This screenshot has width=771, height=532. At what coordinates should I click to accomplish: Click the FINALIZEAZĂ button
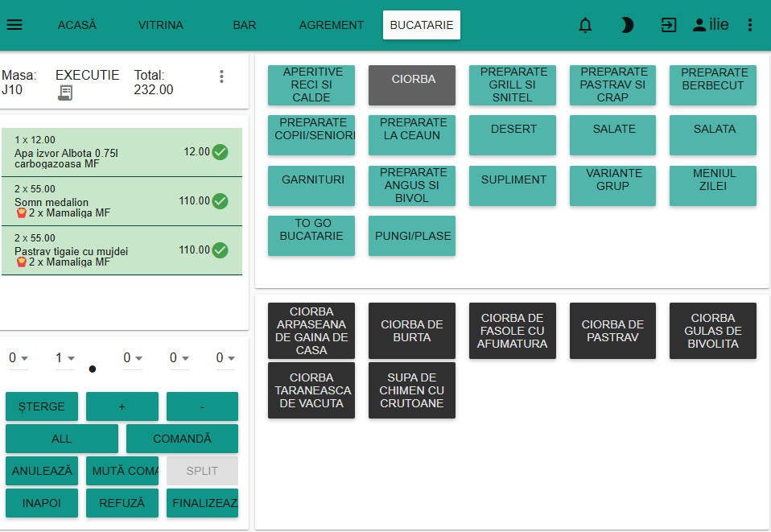click(x=202, y=503)
